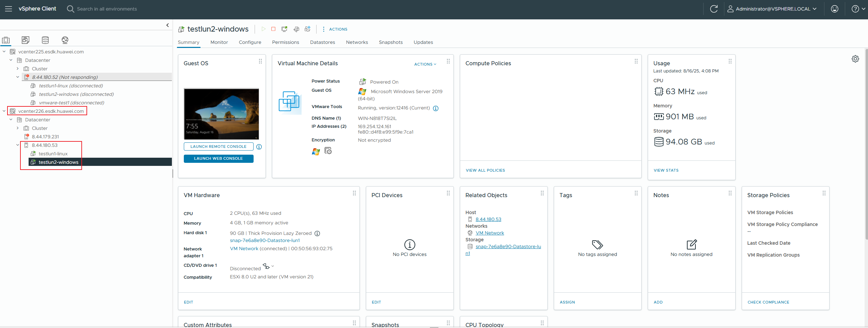Image resolution: width=868 pixels, height=328 pixels.
Task: Switch to Networking inventory view
Action: click(x=65, y=40)
